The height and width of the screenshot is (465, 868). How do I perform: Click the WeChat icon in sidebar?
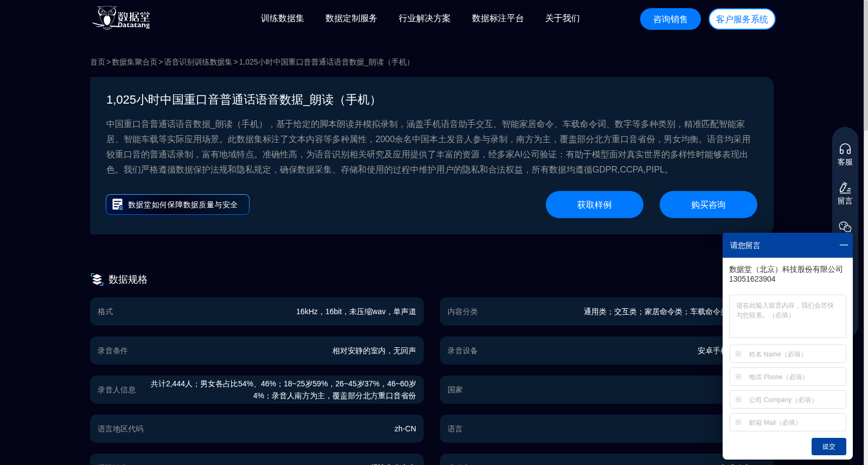click(x=845, y=226)
